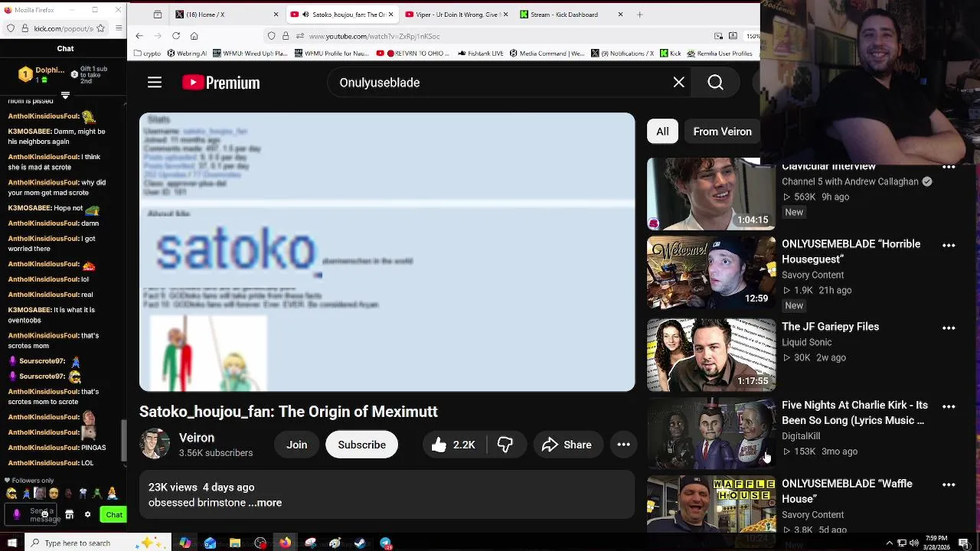Open Veiron channel avatar
This screenshot has width=980, height=551.
(x=155, y=444)
